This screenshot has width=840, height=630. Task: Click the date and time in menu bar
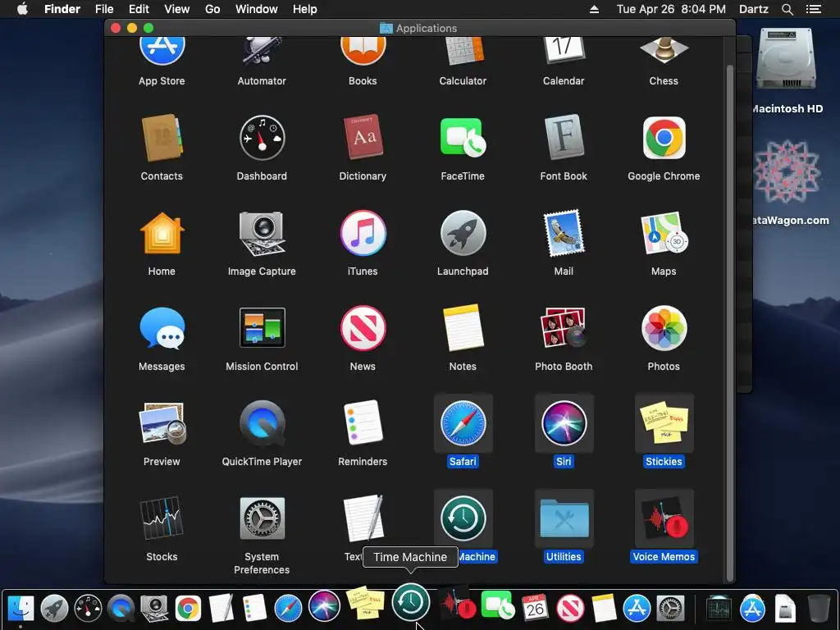[x=671, y=9]
